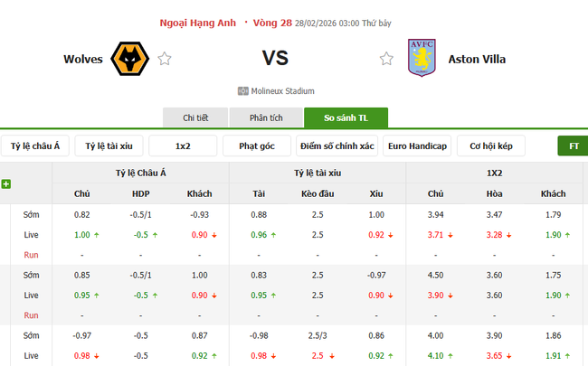588x366 pixels.
Task: Click the Tỷ lệ tài xỉu button
Action: (x=109, y=145)
